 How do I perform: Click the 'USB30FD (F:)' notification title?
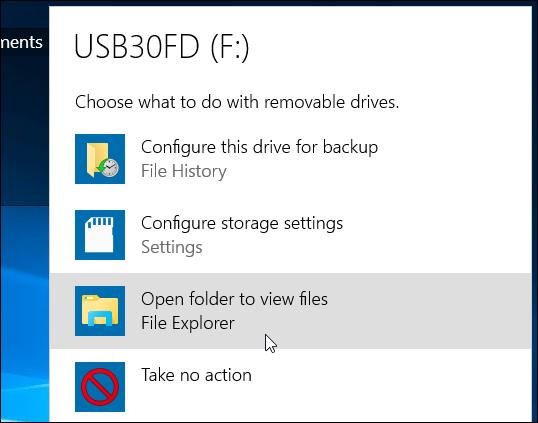(162, 48)
